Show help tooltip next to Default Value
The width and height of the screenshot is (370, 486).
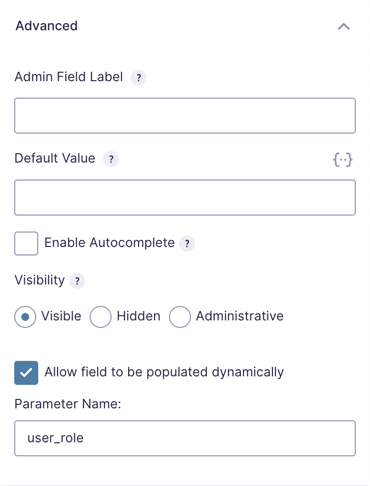[x=111, y=159]
